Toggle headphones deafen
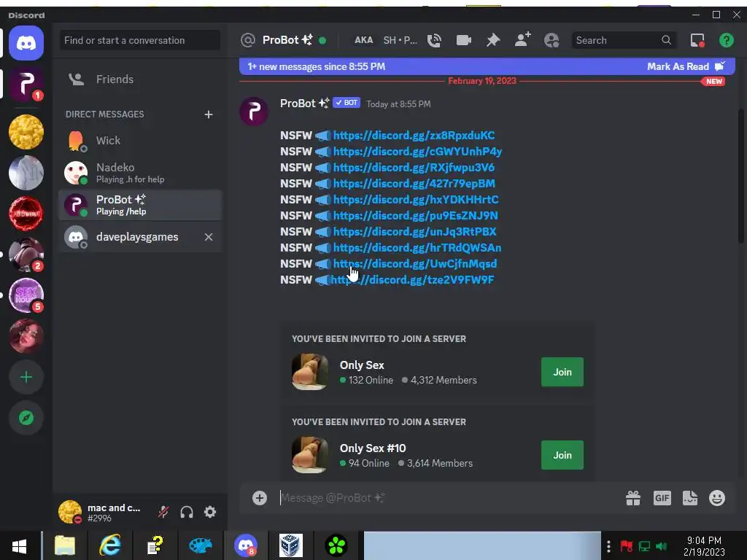 (x=187, y=512)
